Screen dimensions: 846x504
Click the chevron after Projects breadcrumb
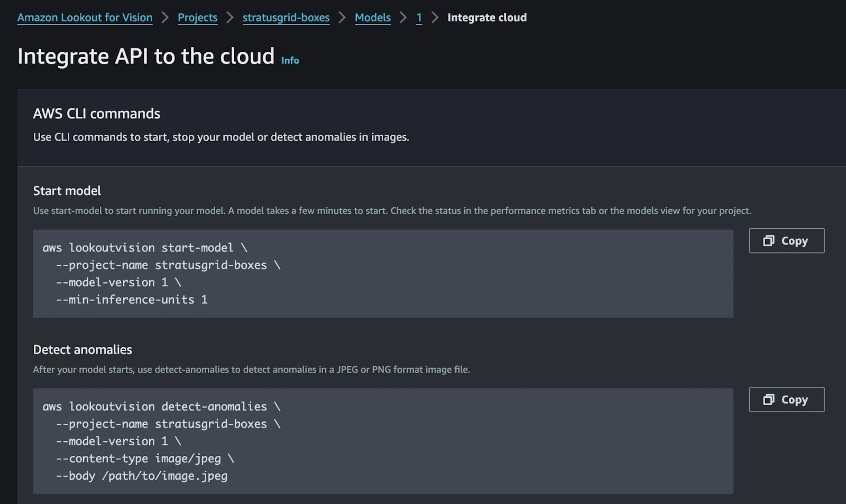[x=229, y=17]
